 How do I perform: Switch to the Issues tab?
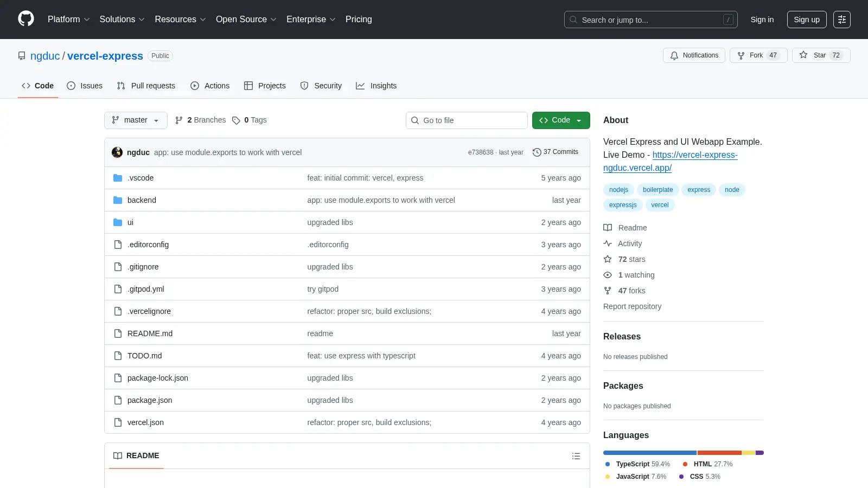click(85, 86)
